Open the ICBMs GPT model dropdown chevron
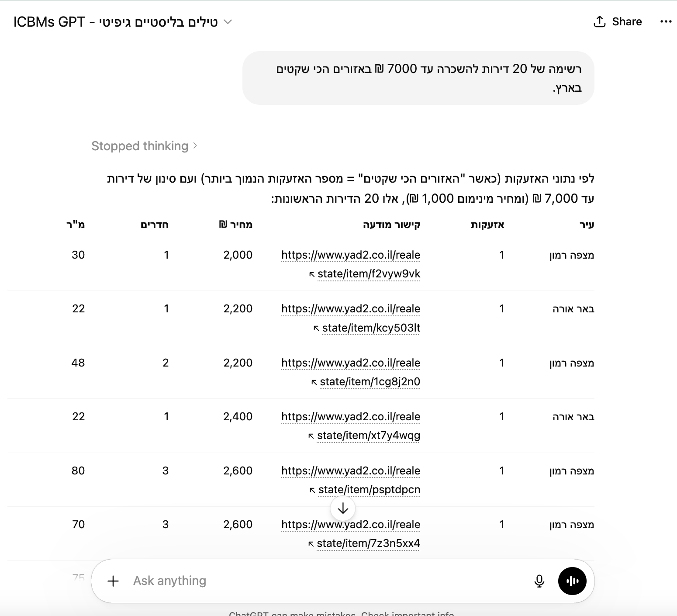 coord(228,22)
